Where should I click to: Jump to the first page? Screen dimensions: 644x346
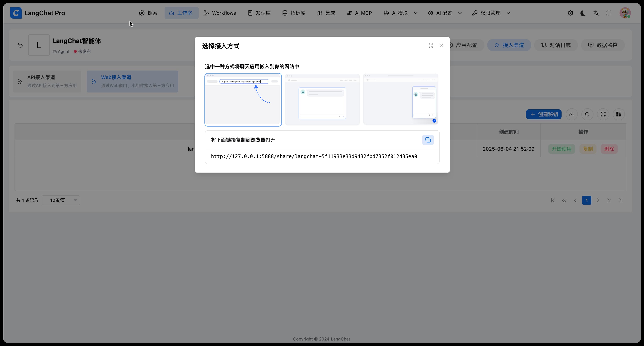coord(553,200)
